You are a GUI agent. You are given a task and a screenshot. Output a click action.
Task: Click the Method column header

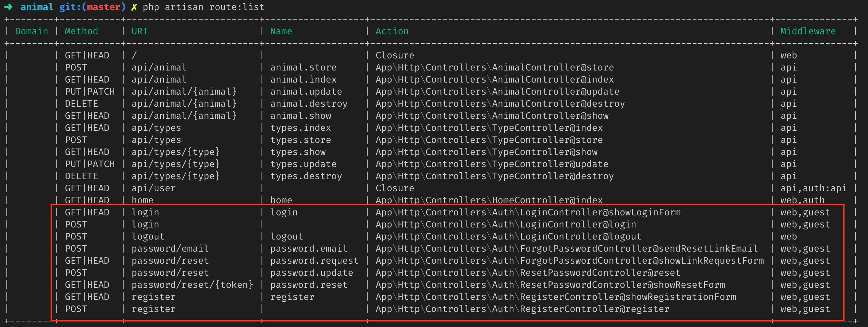click(81, 31)
